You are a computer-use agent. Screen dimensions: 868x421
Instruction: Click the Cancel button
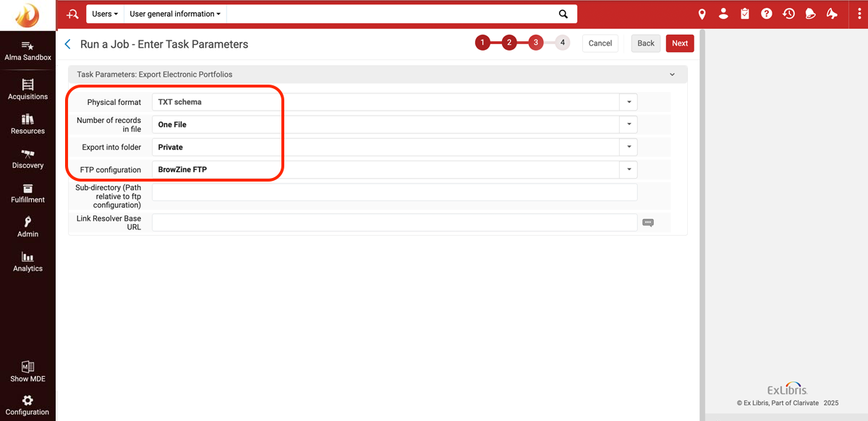pos(600,43)
